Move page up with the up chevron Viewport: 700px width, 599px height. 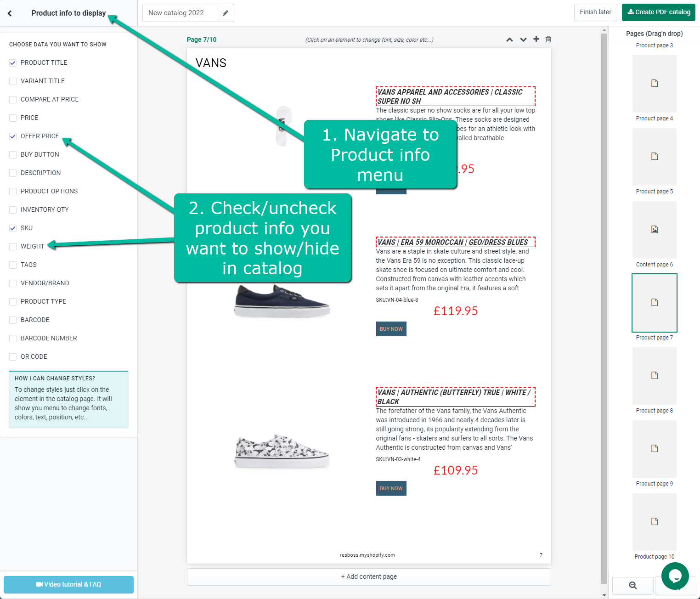[x=509, y=40]
